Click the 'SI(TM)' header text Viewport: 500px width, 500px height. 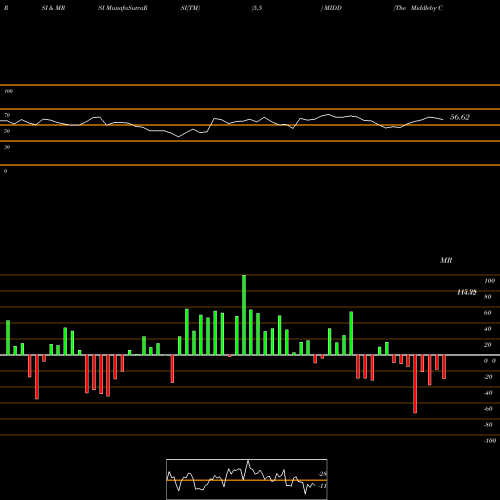coord(190,8)
